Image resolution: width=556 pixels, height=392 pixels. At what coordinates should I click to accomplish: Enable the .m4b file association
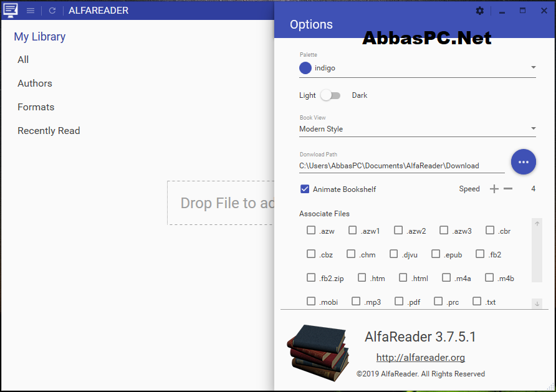(x=489, y=277)
